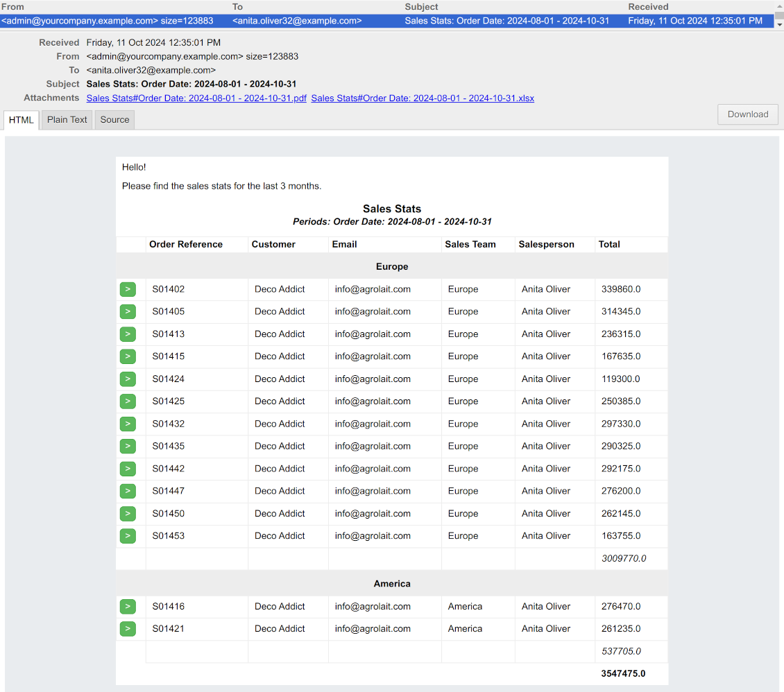
Task: Open the green arrow for order S01442
Action: click(x=128, y=469)
